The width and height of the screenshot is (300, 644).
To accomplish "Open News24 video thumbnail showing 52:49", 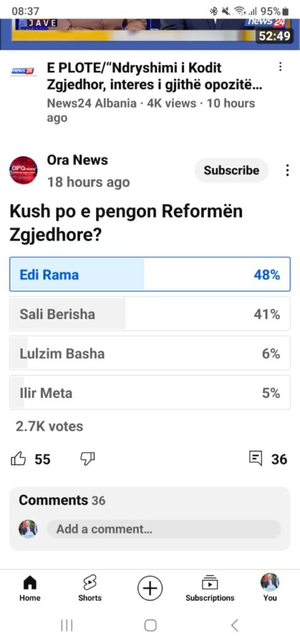I will (x=150, y=34).
